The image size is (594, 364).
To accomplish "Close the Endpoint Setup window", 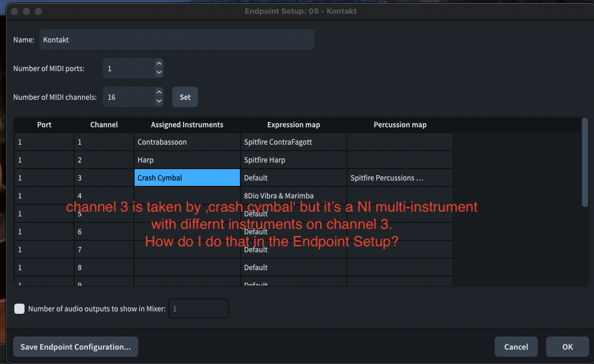I will (x=14, y=11).
